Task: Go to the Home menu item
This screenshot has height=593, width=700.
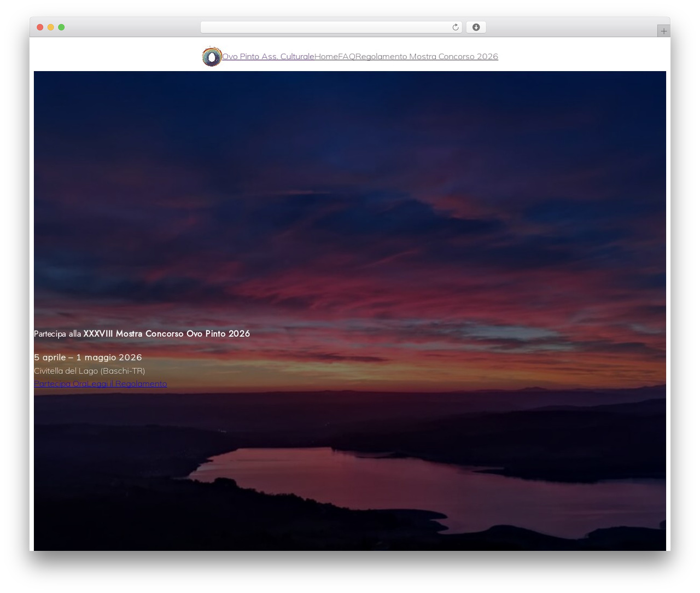Action: tap(326, 56)
